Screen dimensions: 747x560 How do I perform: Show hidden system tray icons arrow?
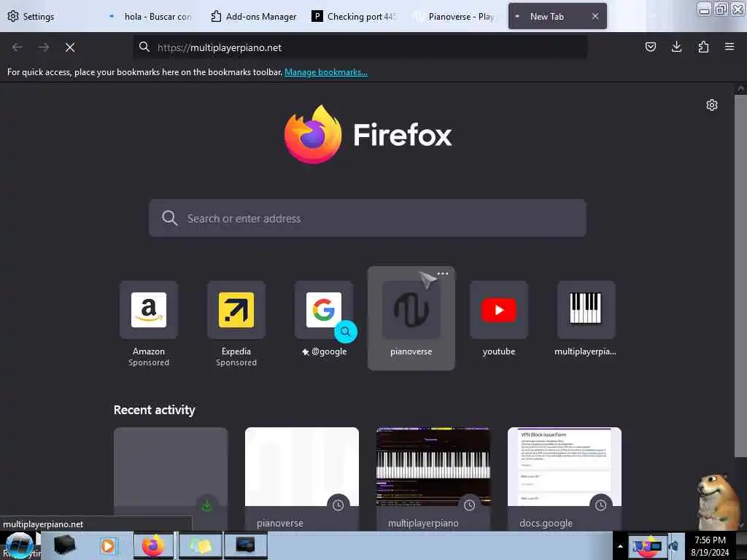point(620,546)
